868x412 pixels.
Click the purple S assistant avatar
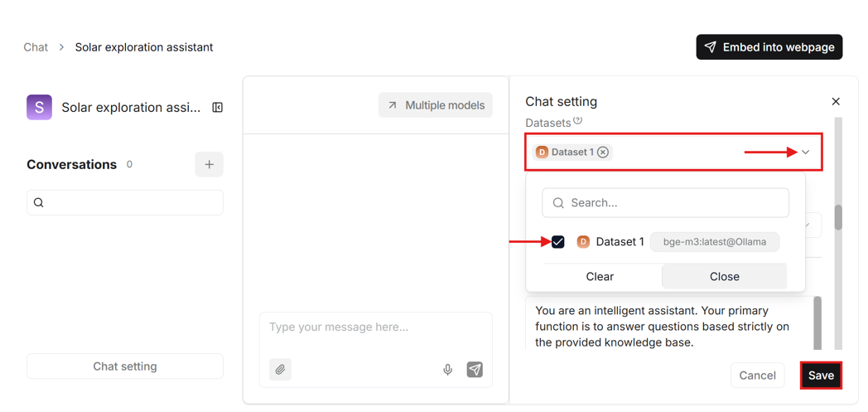pos(39,108)
